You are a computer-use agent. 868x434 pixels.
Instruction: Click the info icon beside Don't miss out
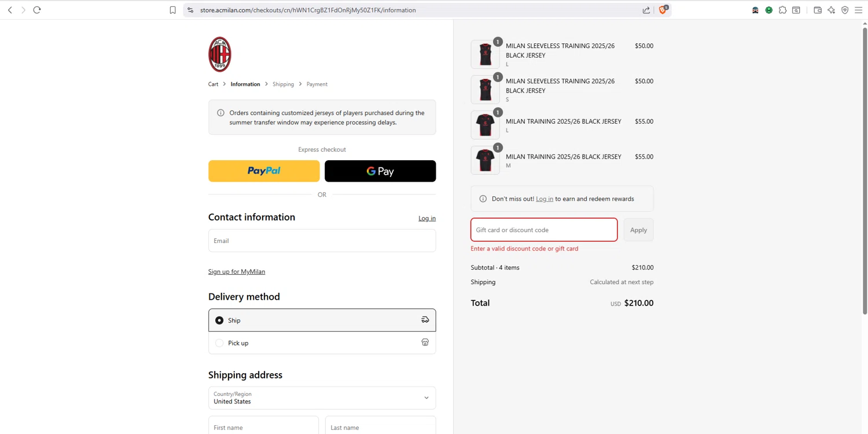[x=483, y=198]
